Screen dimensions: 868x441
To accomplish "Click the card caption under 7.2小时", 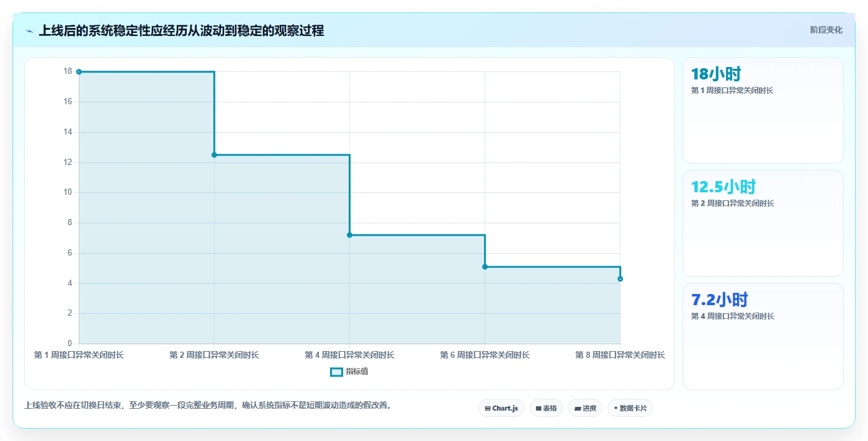I will [733, 316].
